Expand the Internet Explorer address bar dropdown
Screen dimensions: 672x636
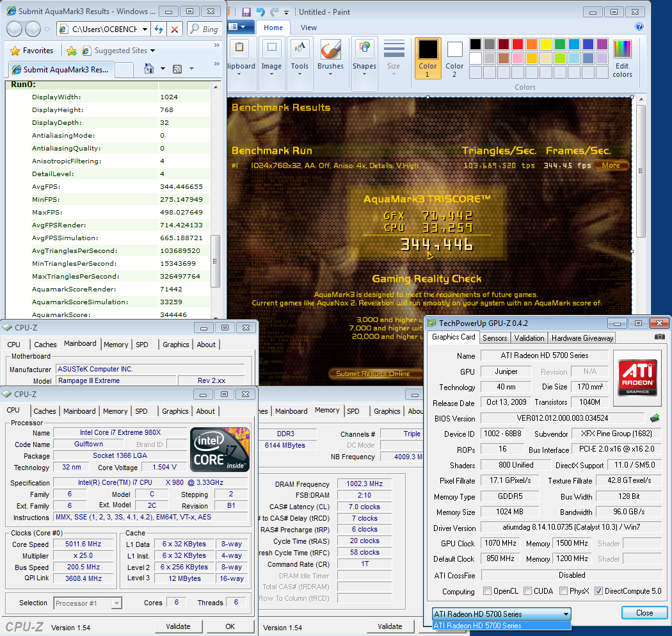(x=145, y=29)
